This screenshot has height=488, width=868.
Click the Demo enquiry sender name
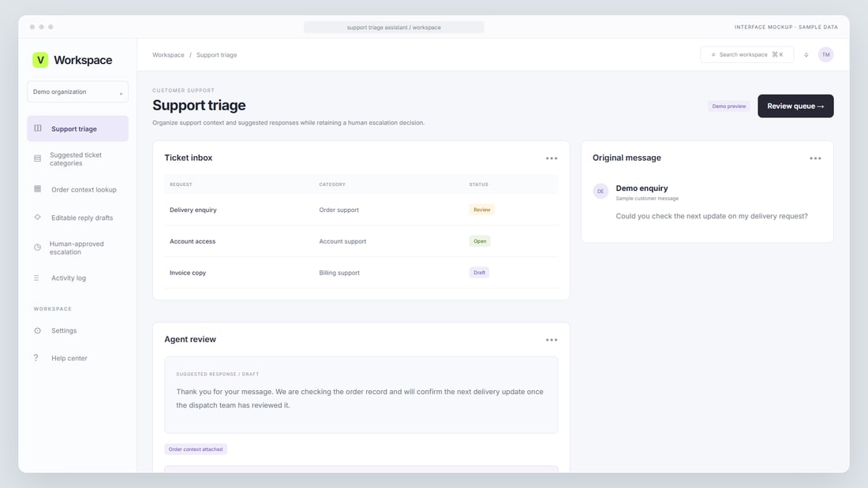642,188
